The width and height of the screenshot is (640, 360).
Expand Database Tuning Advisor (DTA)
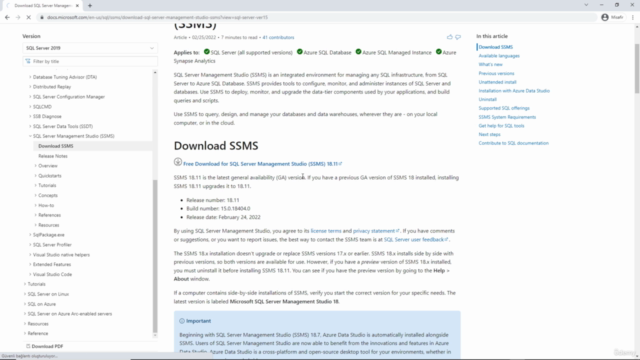(30, 77)
